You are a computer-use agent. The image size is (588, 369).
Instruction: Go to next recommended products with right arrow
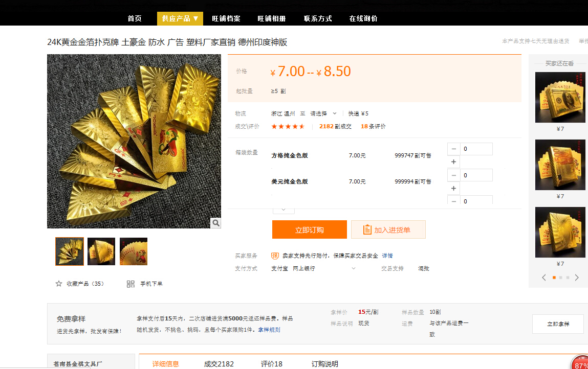(x=577, y=278)
